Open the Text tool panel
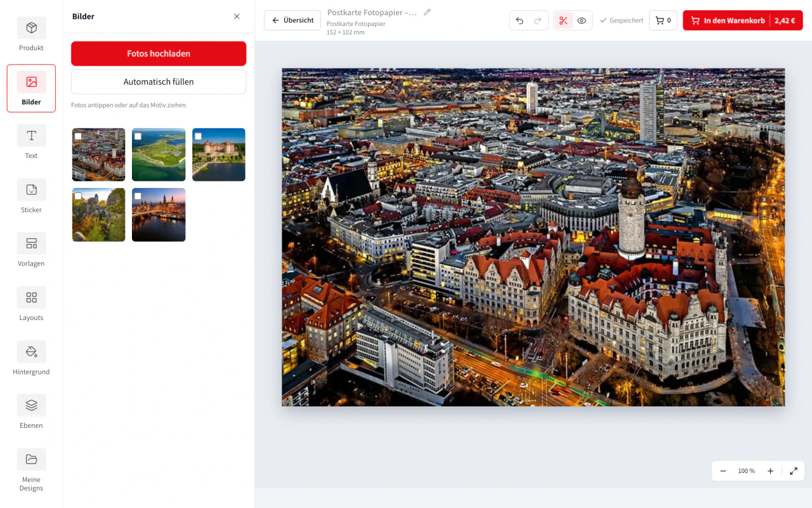The width and height of the screenshot is (812, 508). pos(31,143)
